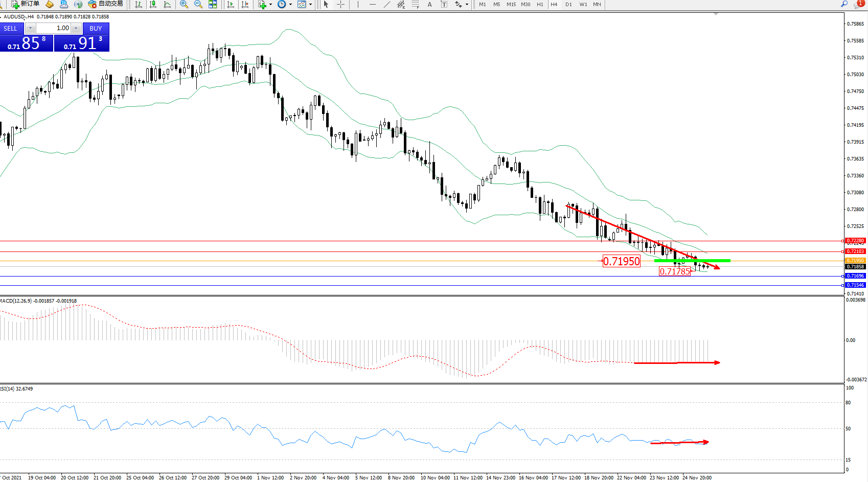Open the chat notifications icon
The height and width of the screenshot is (482, 868).
point(858,4)
